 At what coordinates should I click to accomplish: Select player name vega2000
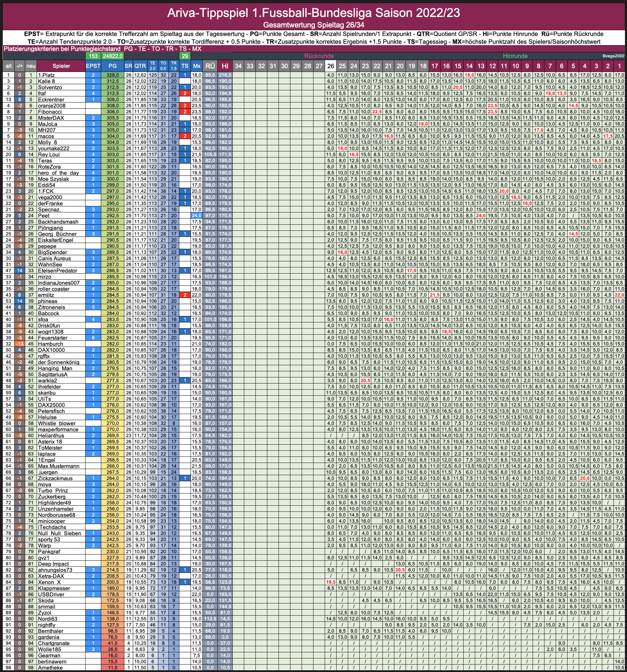point(50,197)
